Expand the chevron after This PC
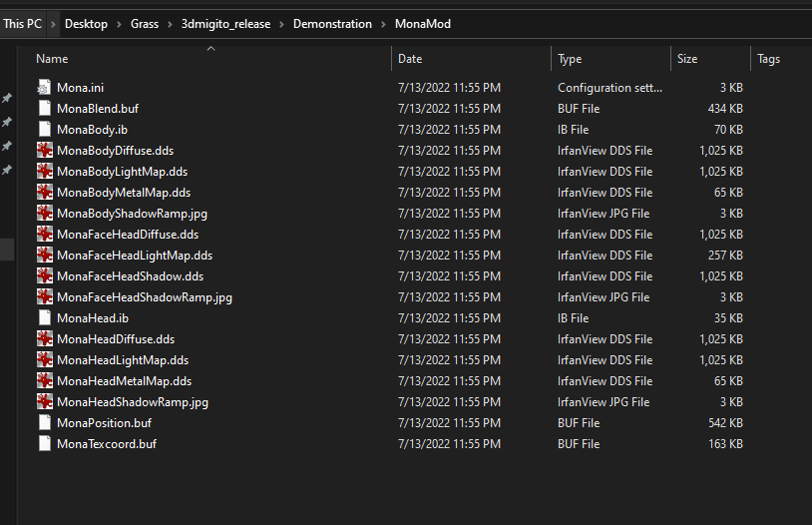The height and width of the screenshot is (525, 812). [53, 24]
